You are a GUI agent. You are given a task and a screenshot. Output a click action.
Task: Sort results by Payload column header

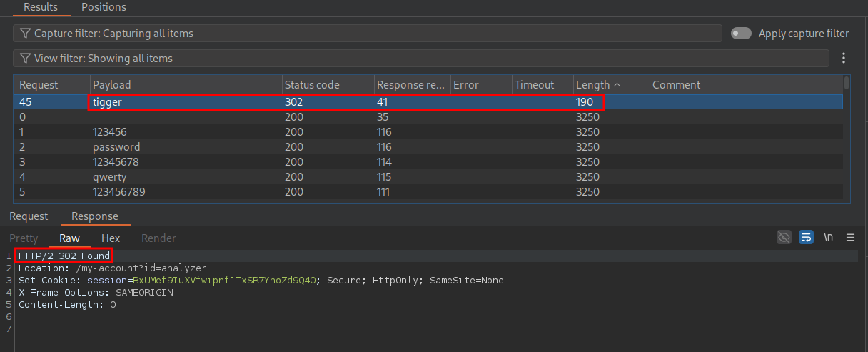[112, 85]
